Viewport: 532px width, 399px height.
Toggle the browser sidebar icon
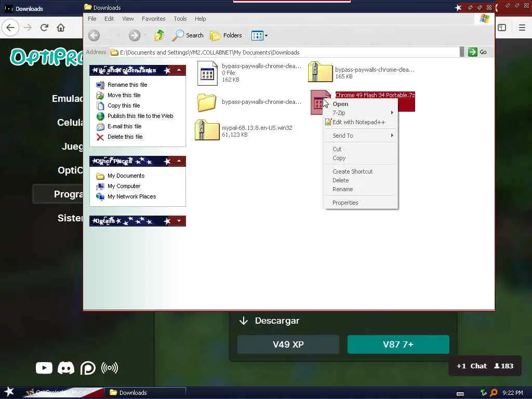pyautogui.click(x=502, y=28)
